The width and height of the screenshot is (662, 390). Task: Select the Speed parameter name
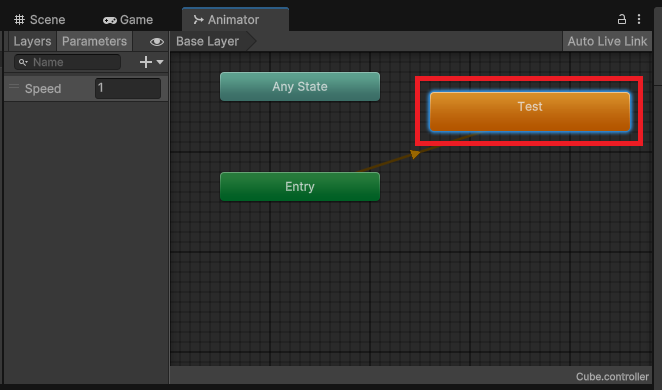(x=43, y=89)
